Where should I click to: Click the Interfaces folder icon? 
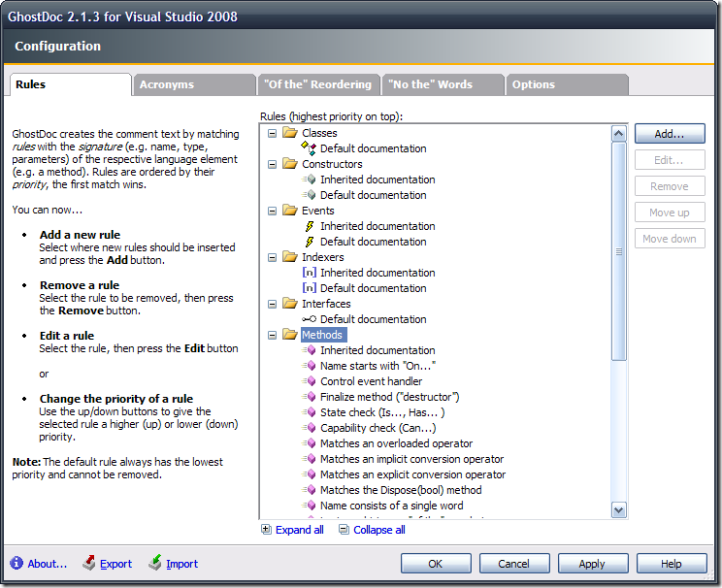(x=290, y=303)
